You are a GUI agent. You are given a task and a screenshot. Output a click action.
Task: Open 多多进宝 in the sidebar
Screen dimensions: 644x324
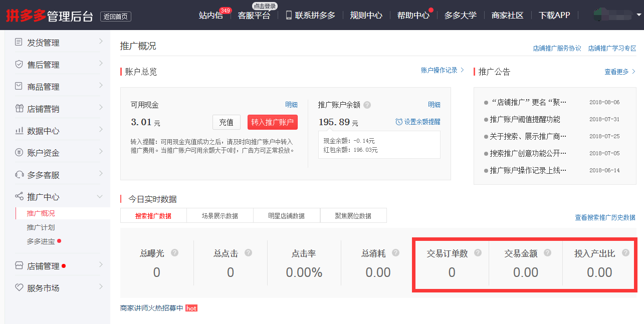[41, 241]
